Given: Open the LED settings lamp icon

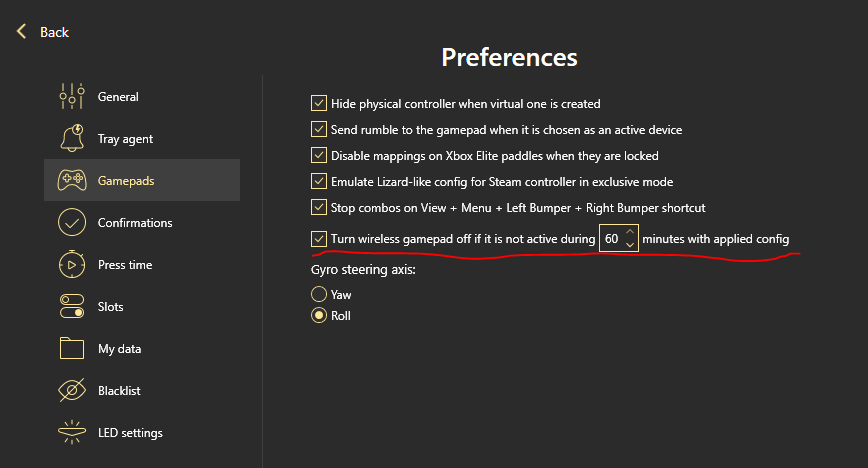Looking at the screenshot, I should (x=72, y=433).
